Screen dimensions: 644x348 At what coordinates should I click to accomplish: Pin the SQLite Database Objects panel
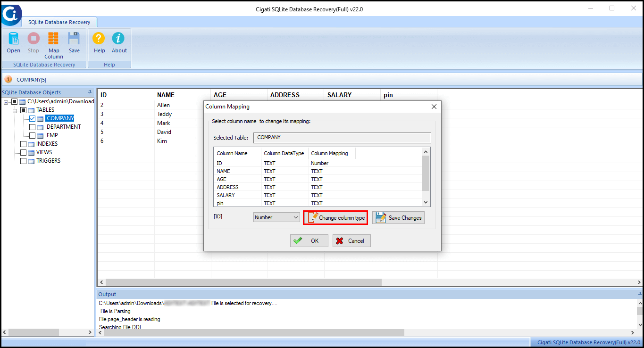90,92
